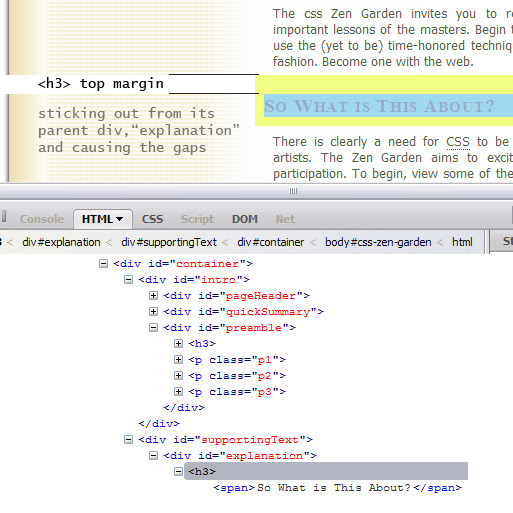Select the highlighted h3 row
This screenshot has height=513, width=513.
click(326, 471)
